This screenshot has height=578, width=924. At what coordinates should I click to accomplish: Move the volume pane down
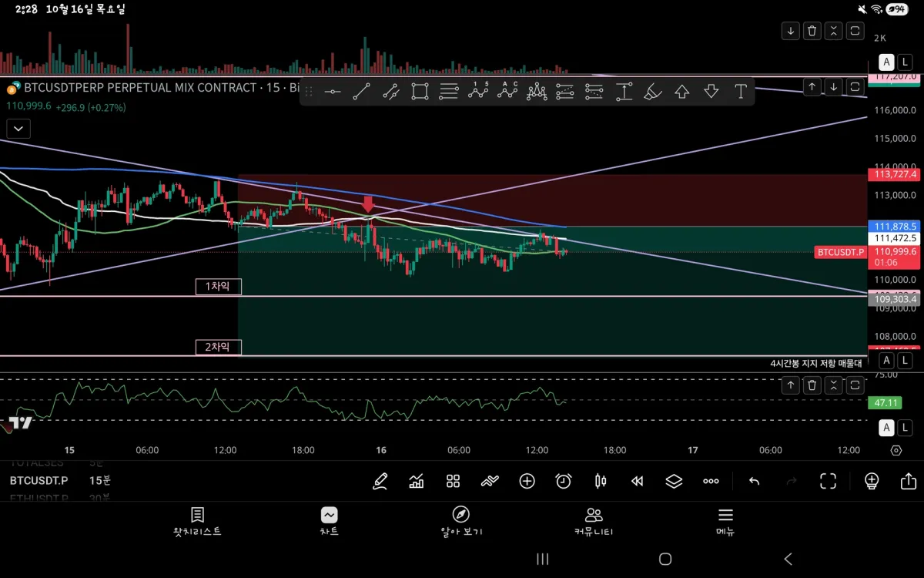pos(791,31)
